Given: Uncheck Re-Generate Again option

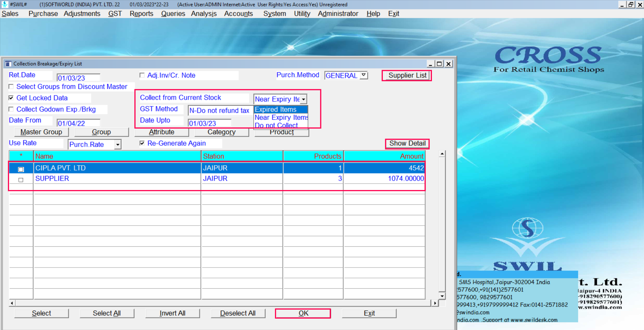Looking at the screenshot, I should click(142, 143).
